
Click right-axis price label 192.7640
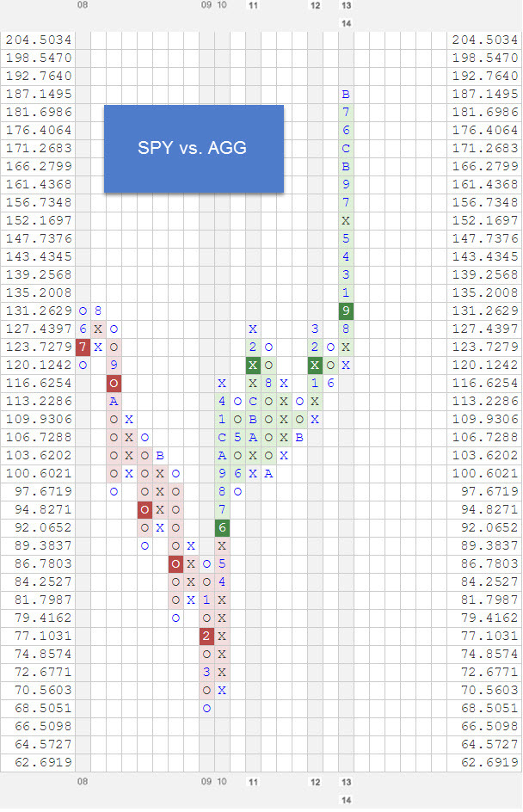click(x=485, y=76)
